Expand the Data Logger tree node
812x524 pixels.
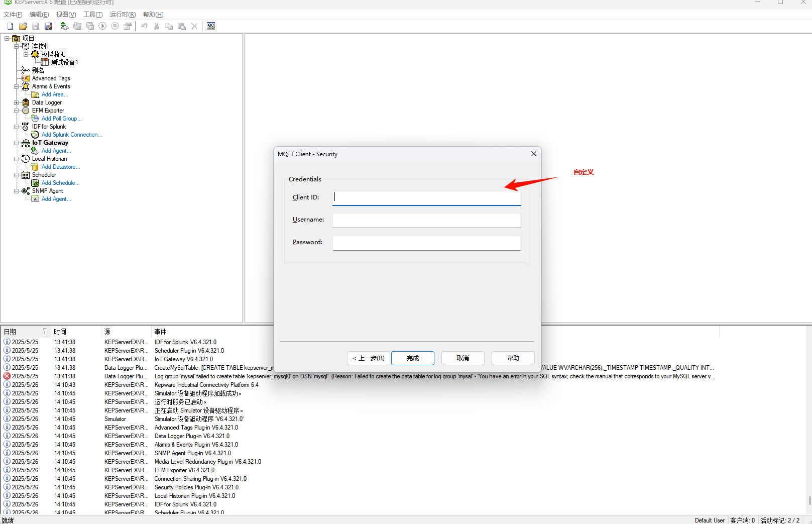(16, 102)
